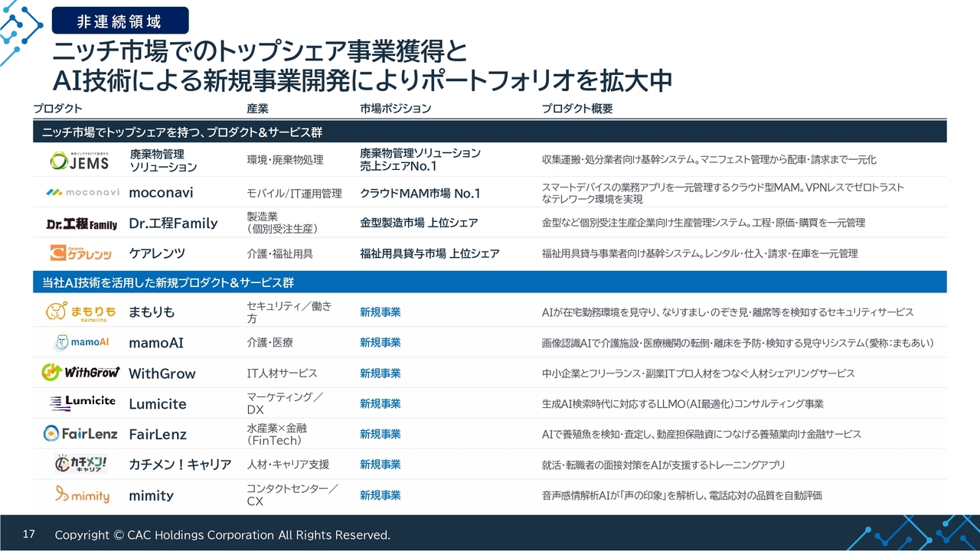Click the Lumicite logo
Image resolution: width=980 pixels, height=551 pixels.
pyautogui.click(x=83, y=403)
